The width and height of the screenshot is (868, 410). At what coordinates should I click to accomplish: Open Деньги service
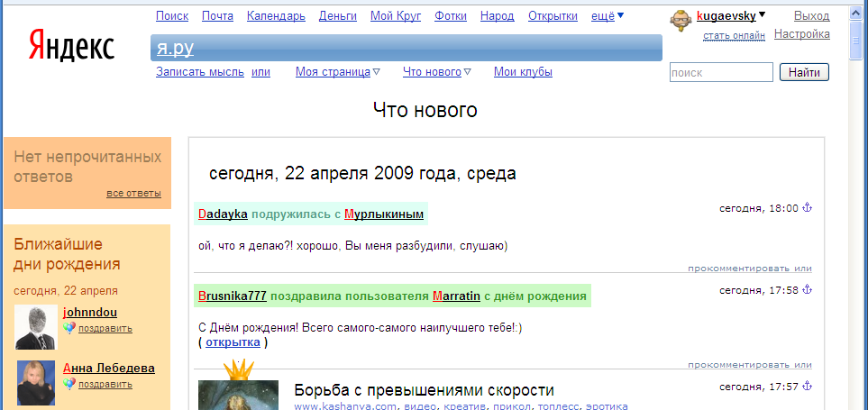tap(338, 16)
